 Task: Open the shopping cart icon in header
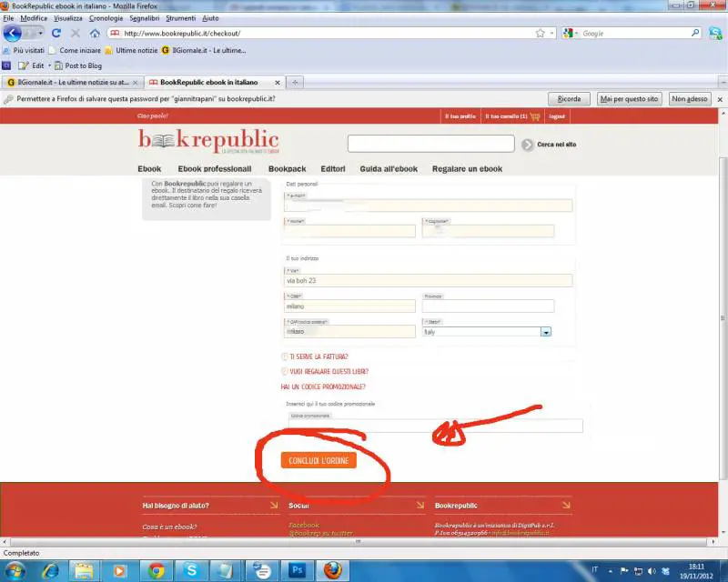point(535,116)
